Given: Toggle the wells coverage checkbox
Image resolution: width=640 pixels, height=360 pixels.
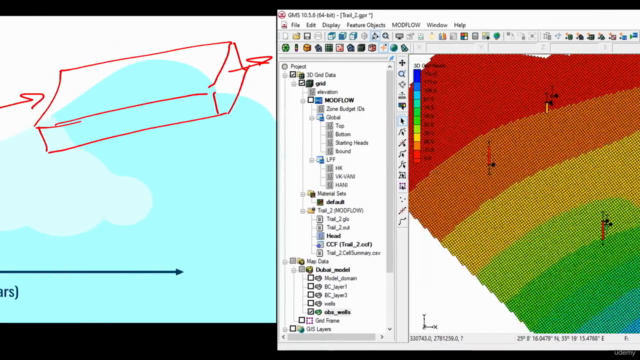Looking at the screenshot, I should click(311, 303).
